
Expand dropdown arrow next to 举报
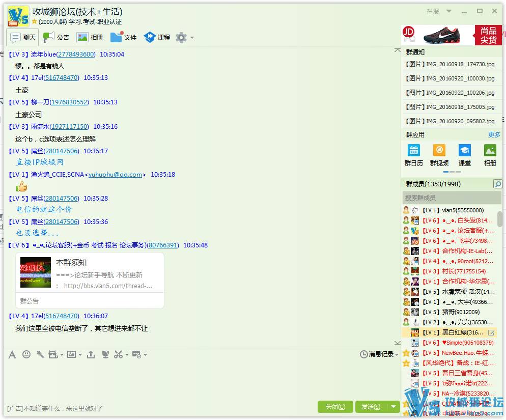coord(449,11)
